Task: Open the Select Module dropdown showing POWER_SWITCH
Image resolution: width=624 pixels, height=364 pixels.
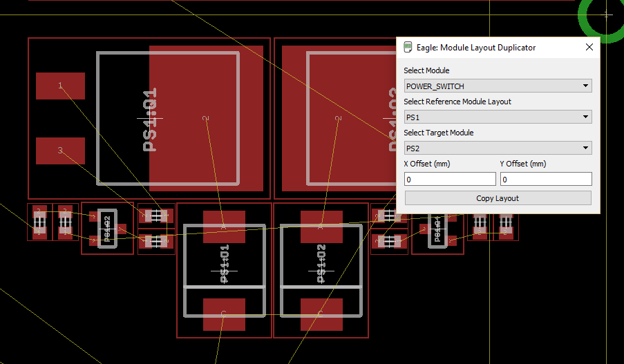Action: click(498, 86)
